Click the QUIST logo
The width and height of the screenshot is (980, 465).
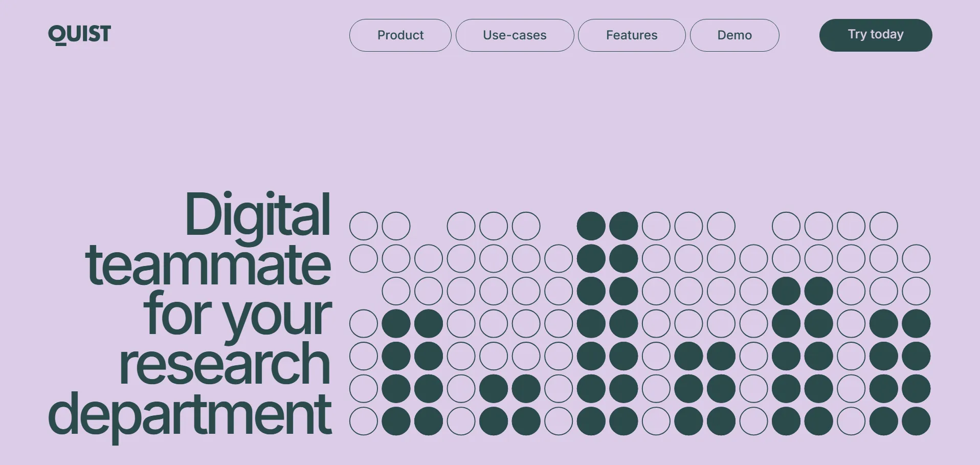(79, 35)
